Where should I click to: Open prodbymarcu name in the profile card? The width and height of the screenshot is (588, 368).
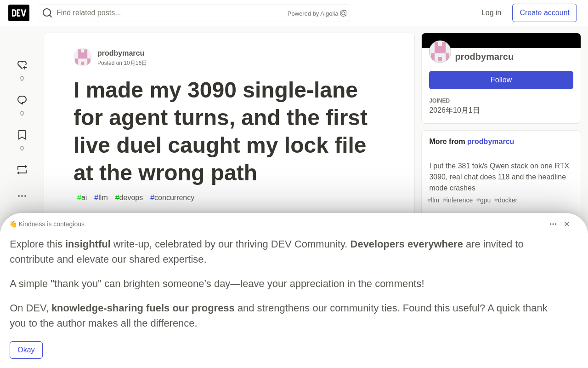[484, 57]
